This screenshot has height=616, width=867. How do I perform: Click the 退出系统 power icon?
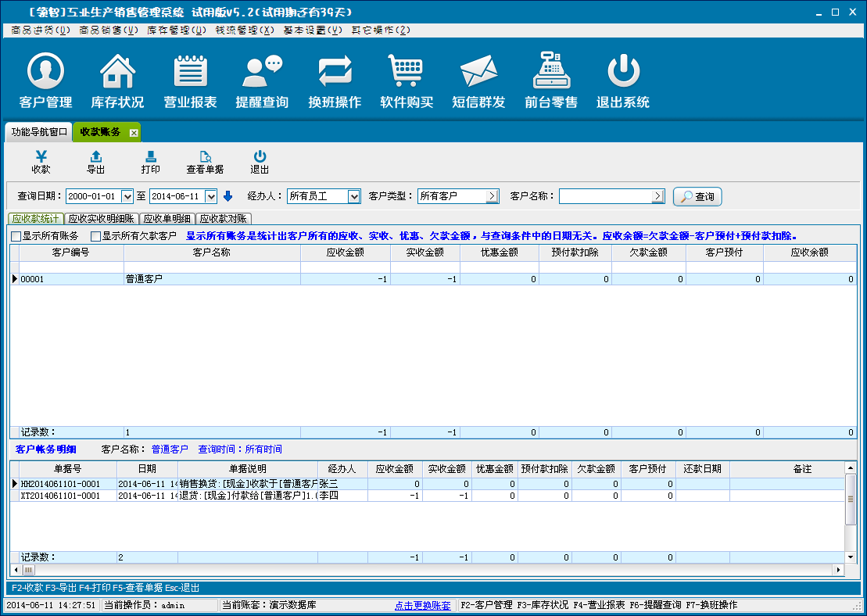623,73
